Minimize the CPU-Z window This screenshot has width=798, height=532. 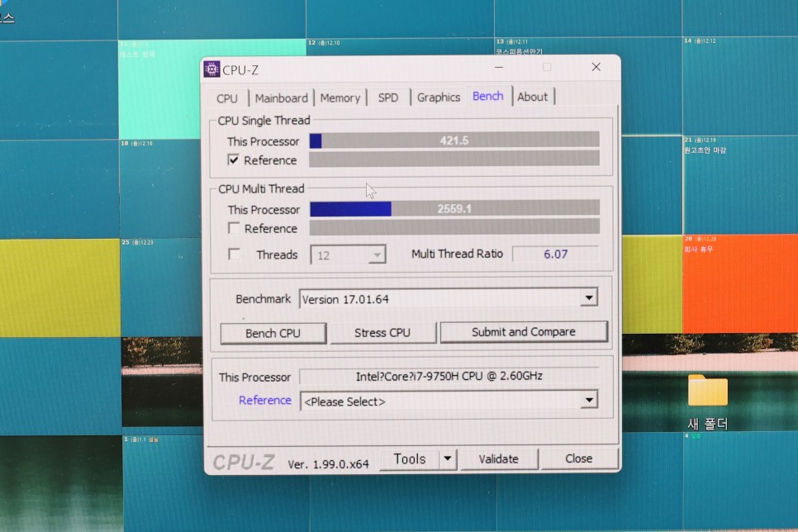click(x=499, y=67)
